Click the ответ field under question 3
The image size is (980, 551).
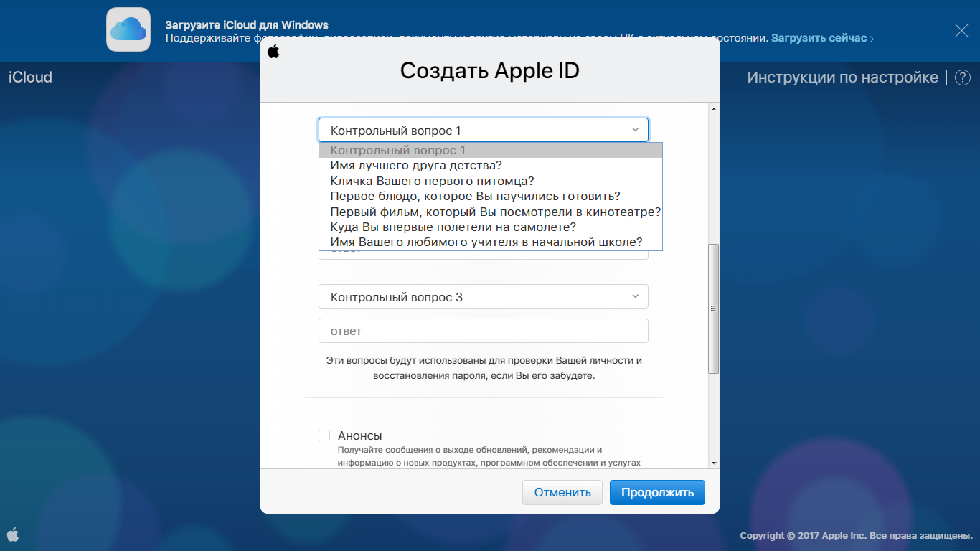484,331
